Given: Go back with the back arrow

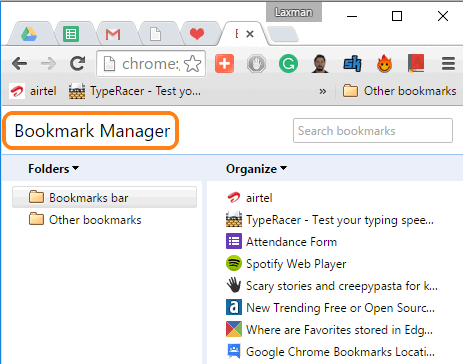Looking at the screenshot, I should [19, 64].
